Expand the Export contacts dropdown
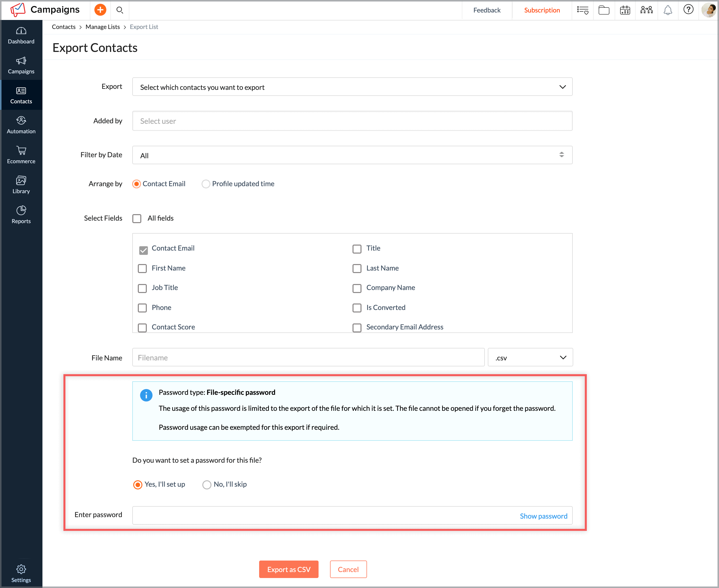719x588 pixels. click(x=352, y=87)
